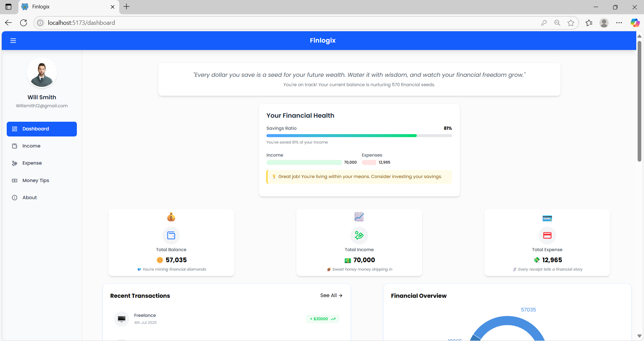The image size is (644, 341).
Task: Click the browser back arrow
Action: click(8, 23)
